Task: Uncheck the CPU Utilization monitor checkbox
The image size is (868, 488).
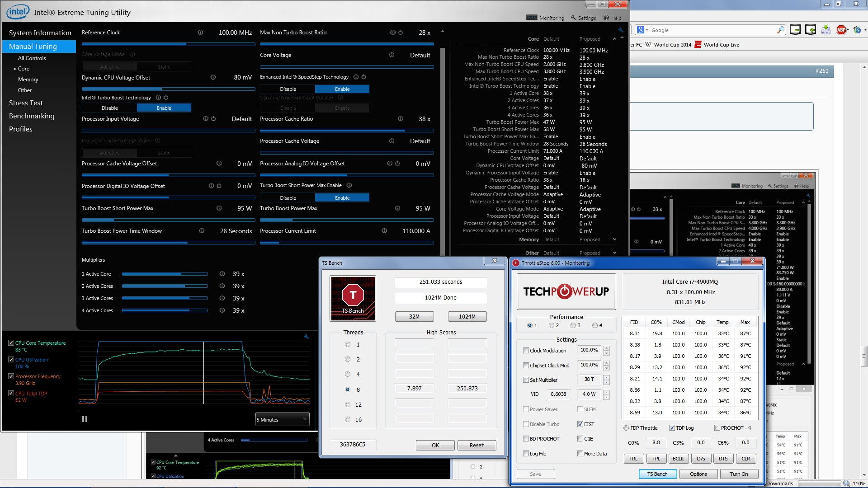Action: click(11, 360)
